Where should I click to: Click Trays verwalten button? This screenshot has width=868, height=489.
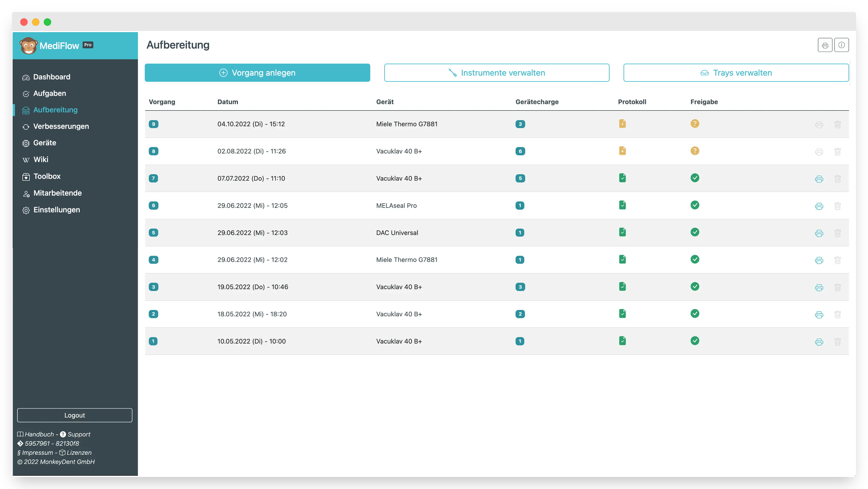[736, 73]
